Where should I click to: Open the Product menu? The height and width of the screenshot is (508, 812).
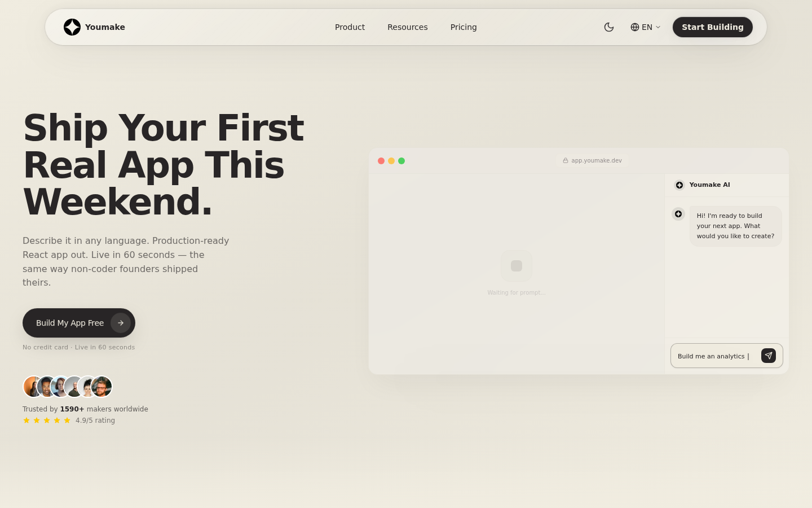coord(350,27)
